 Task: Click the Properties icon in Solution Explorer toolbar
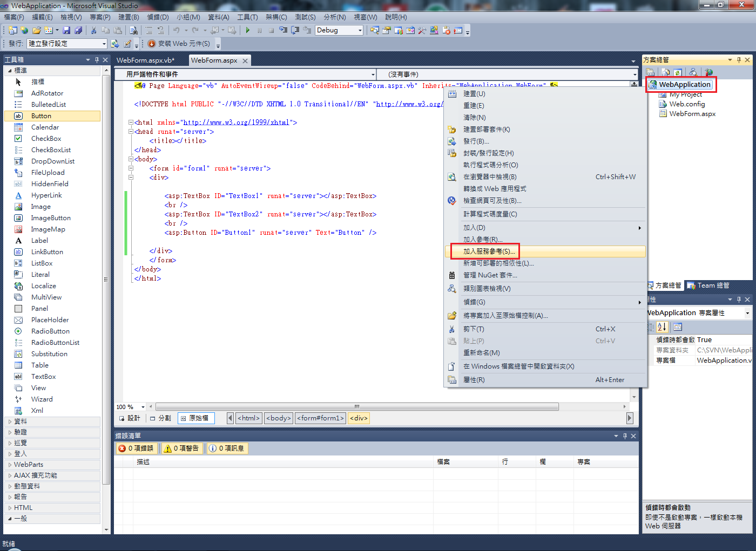(650, 72)
